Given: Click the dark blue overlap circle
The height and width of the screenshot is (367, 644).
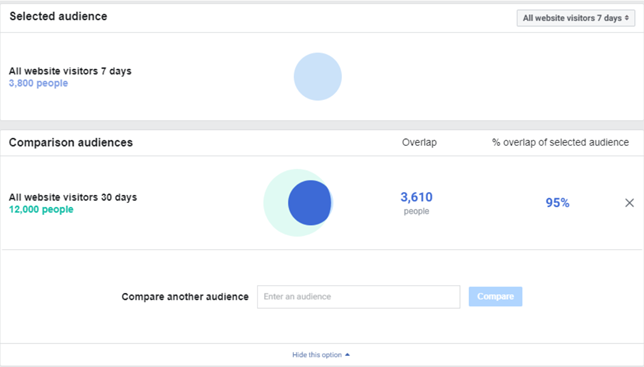Looking at the screenshot, I should click(x=310, y=203).
